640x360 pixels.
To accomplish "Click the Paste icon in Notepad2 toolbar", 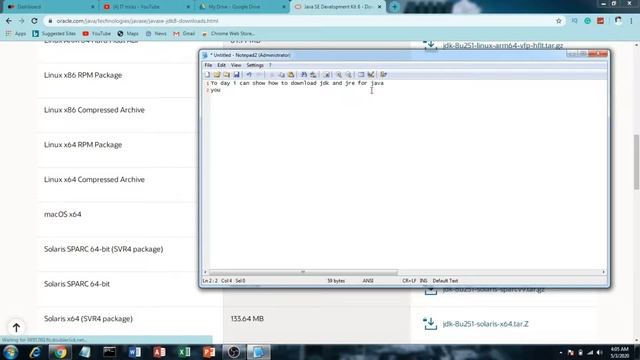I will click(291, 75).
